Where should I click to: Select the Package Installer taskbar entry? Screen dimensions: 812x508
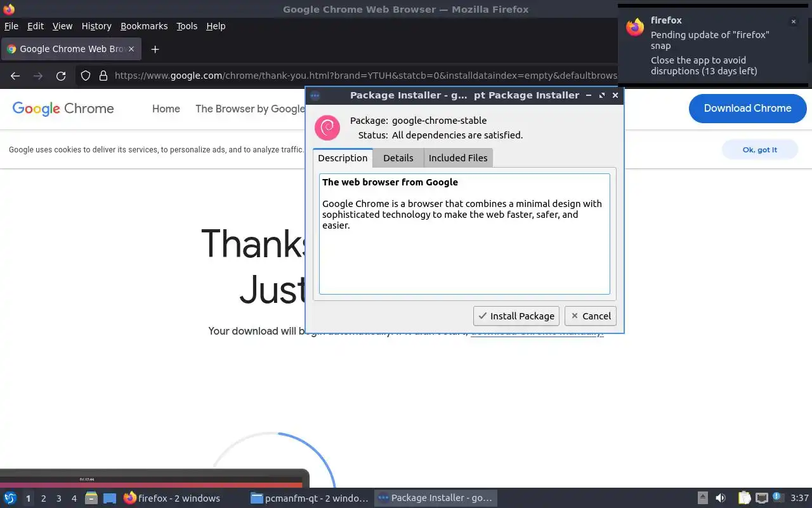point(436,498)
